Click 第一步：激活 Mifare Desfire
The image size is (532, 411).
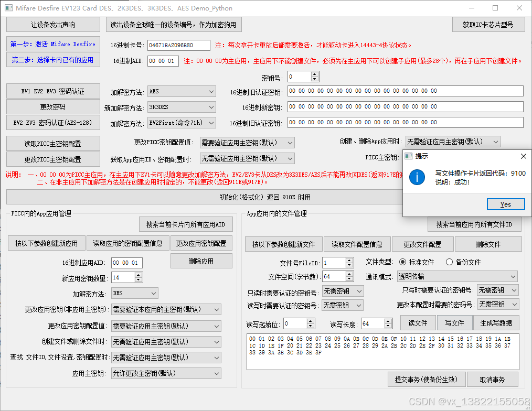(52, 43)
